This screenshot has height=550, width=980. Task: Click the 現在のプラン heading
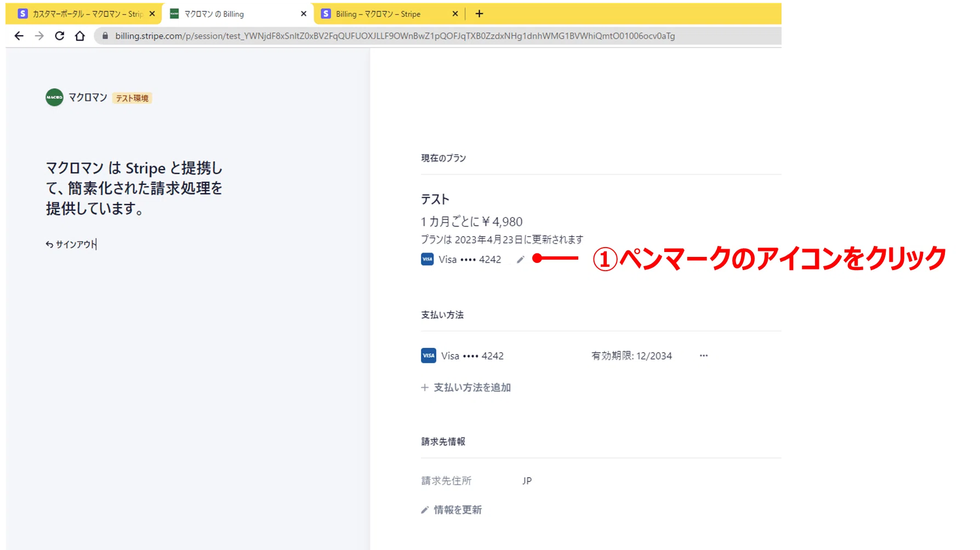pos(443,158)
